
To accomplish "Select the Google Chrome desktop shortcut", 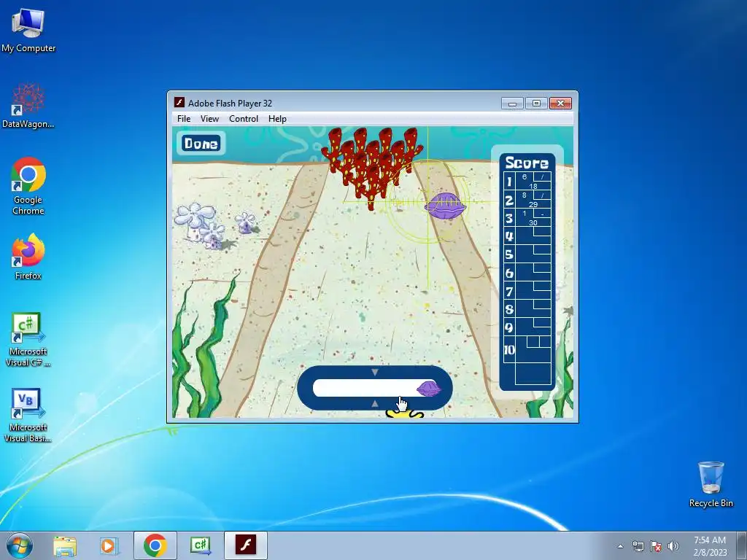I will (x=28, y=186).
